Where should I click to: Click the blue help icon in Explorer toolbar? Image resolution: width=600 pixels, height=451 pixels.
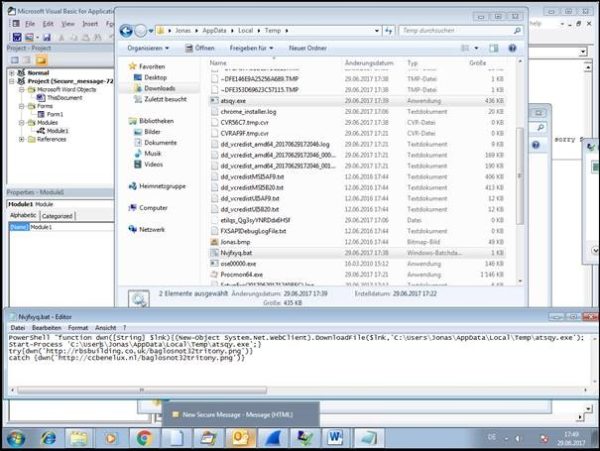512,48
